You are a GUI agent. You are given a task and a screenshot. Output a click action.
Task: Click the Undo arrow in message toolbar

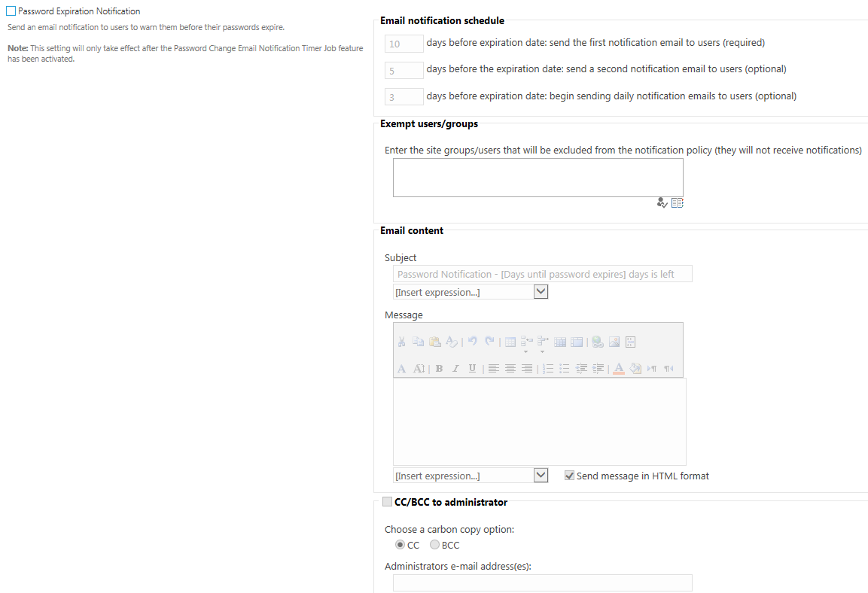coord(472,342)
